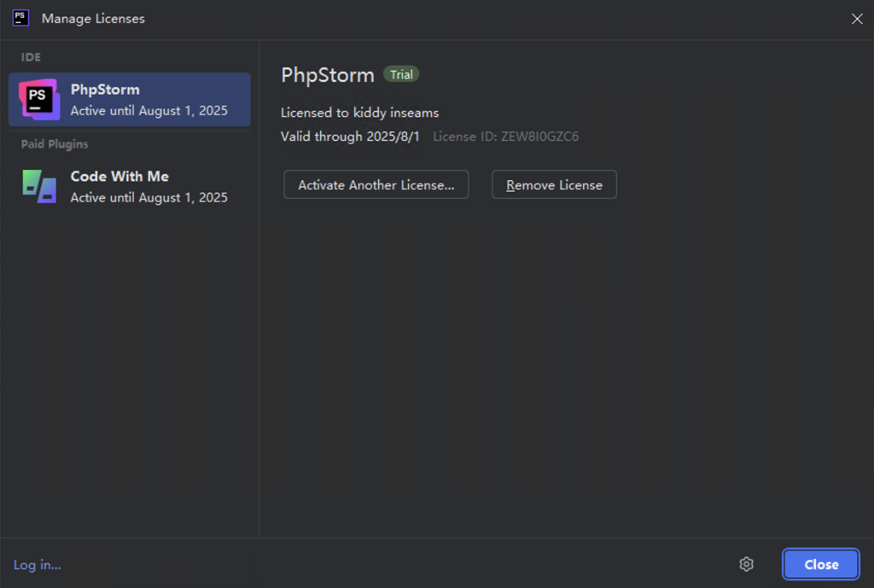
Task: Click the Manage Licenses window title
Action: 93,19
